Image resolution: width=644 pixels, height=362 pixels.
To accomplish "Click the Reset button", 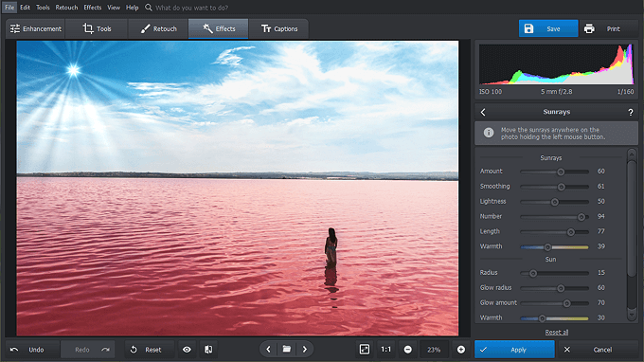I will pyautogui.click(x=150, y=350).
